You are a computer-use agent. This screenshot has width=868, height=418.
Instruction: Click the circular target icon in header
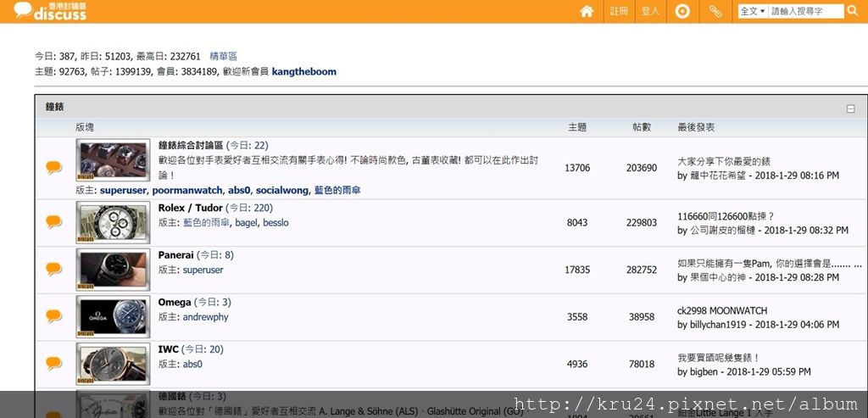682,11
